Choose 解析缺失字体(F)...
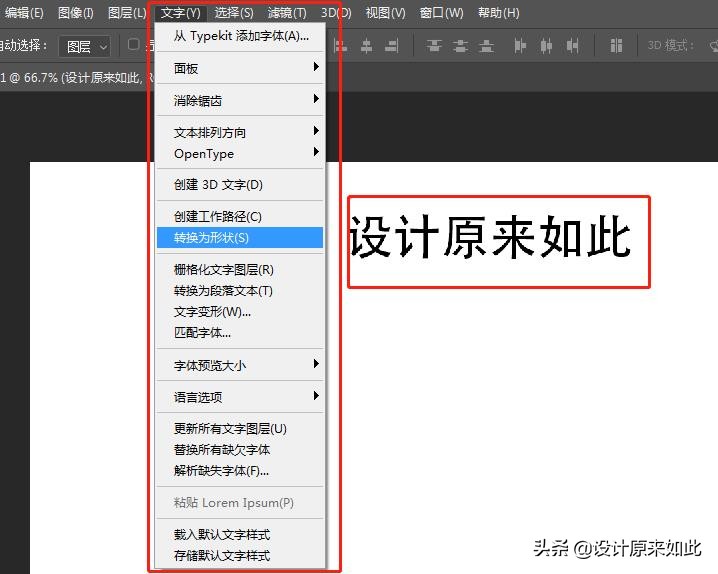This screenshot has height=574, width=718. coord(240,471)
